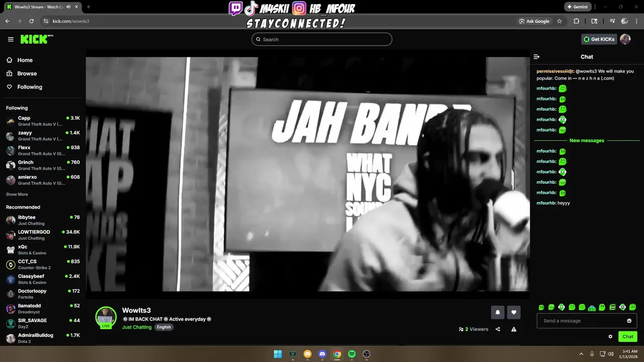644x362 pixels.
Task: Open Spotify from taskbar
Action: click(x=352, y=354)
